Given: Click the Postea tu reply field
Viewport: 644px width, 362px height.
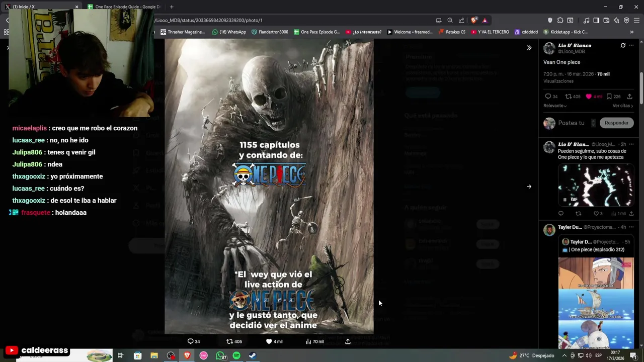Looking at the screenshot, I should pyautogui.click(x=571, y=123).
